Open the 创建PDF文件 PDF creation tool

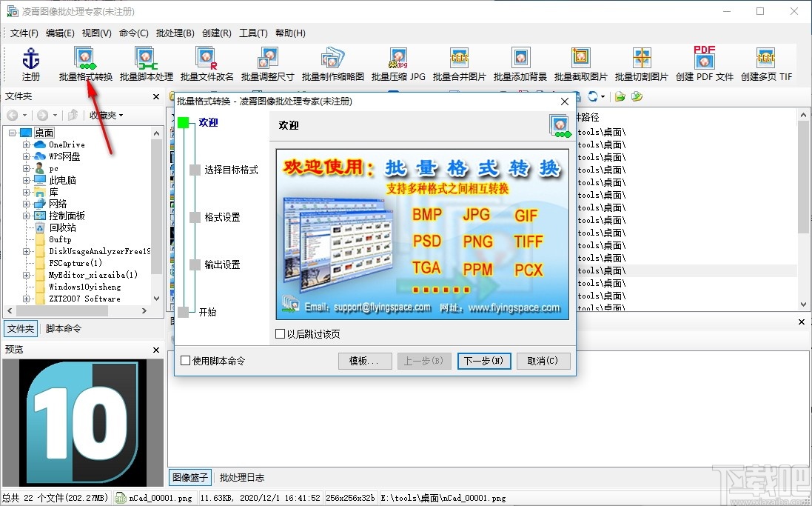(703, 63)
